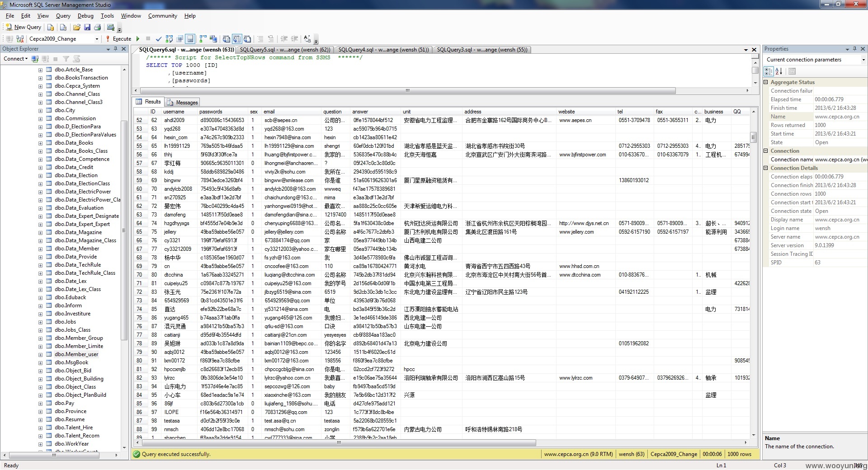
Task: Open active files dropdown arrow beside query tabs
Action: [746, 50]
